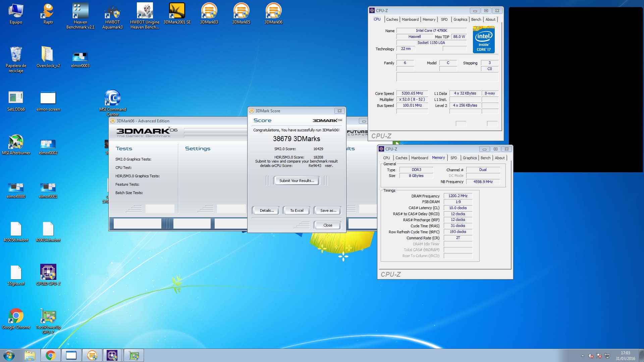Click Save as in 3DMark Score
Viewport: 644px width, 362px height.
point(328,210)
